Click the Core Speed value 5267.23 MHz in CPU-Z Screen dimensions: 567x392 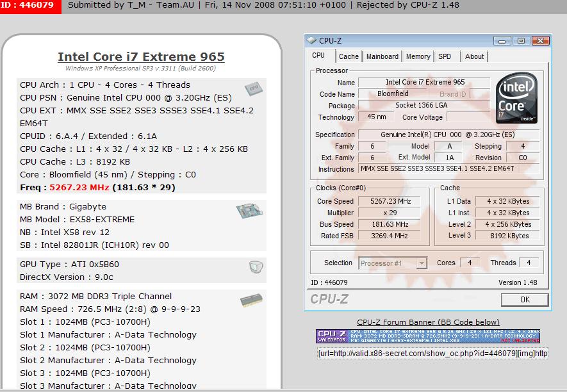tap(390, 201)
